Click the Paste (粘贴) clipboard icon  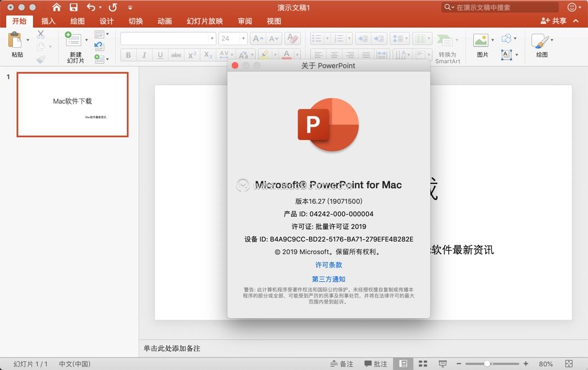[x=15, y=40]
